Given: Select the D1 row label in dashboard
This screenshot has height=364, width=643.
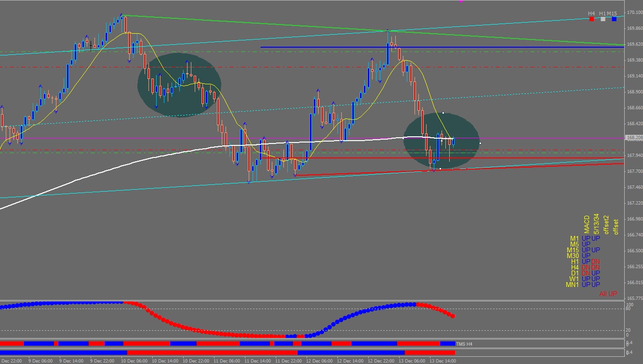Looking at the screenshot, I should coord(574,273).
